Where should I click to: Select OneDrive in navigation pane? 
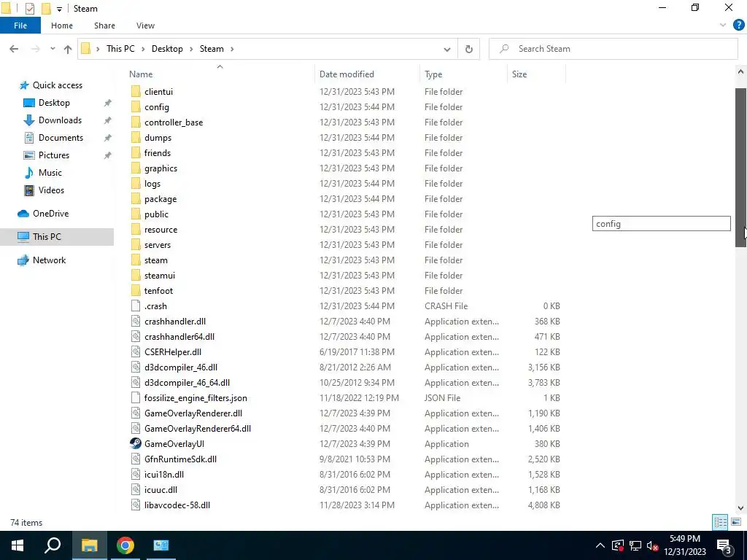(50, 214)
